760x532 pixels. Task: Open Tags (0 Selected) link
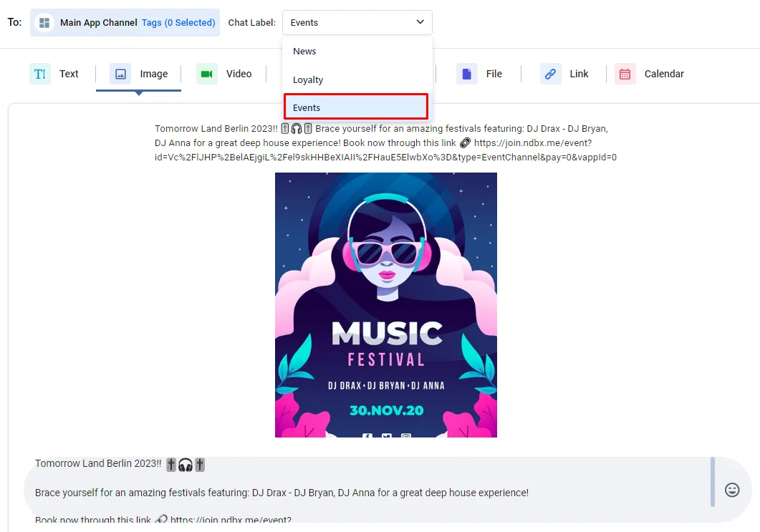(x=178, y=23)
